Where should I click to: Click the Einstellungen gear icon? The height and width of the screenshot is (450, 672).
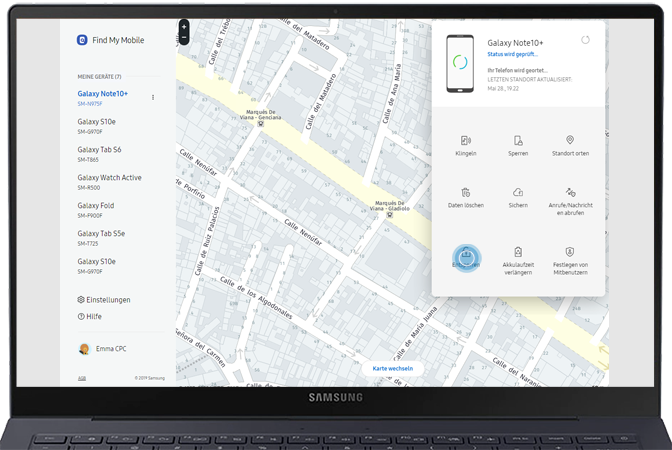click(x=81, y=300)
